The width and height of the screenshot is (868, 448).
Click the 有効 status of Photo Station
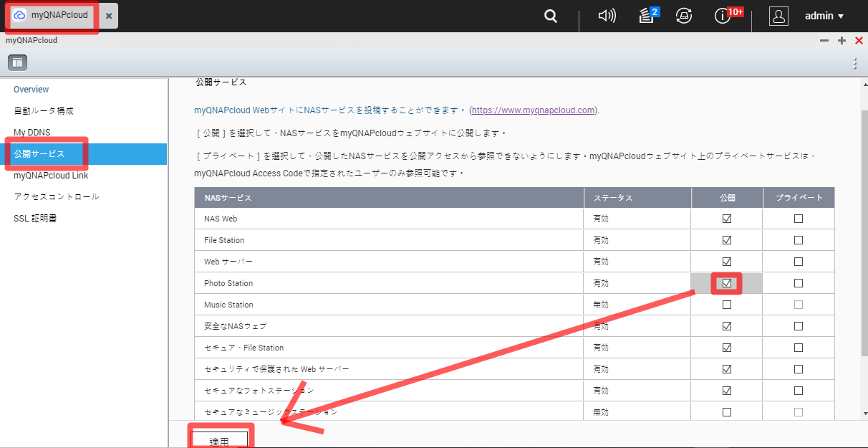point(600,283)
